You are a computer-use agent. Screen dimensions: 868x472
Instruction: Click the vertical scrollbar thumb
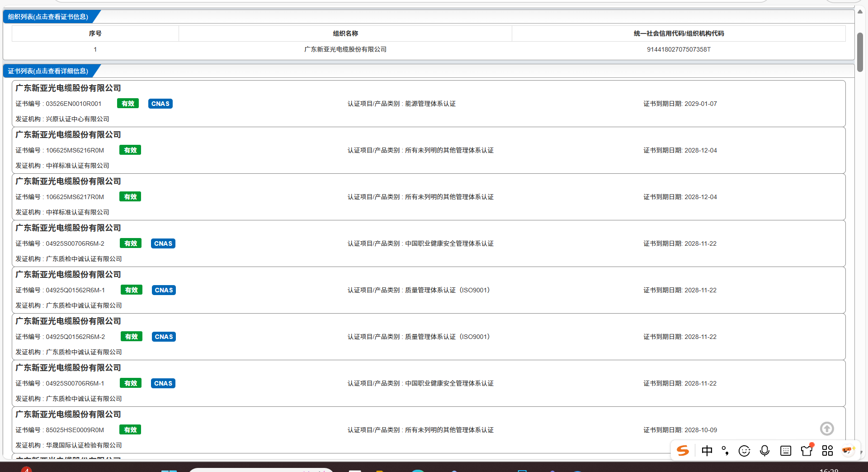(860, 52)
